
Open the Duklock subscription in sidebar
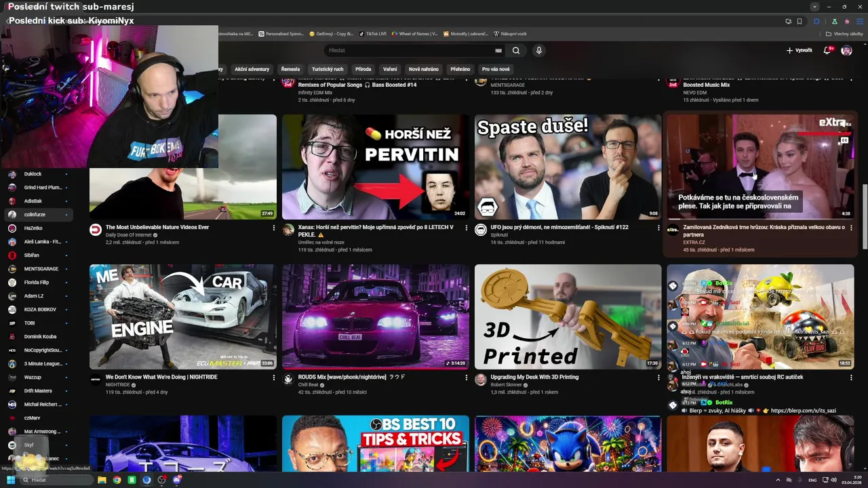pos(38,174)
